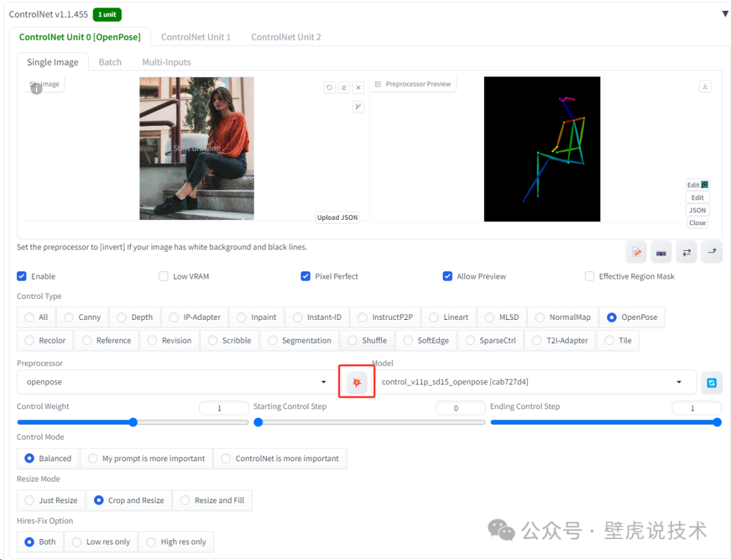
Task: Send dimensions to Stable Diffusion via the arrow icon
Action: pos(711,252)
